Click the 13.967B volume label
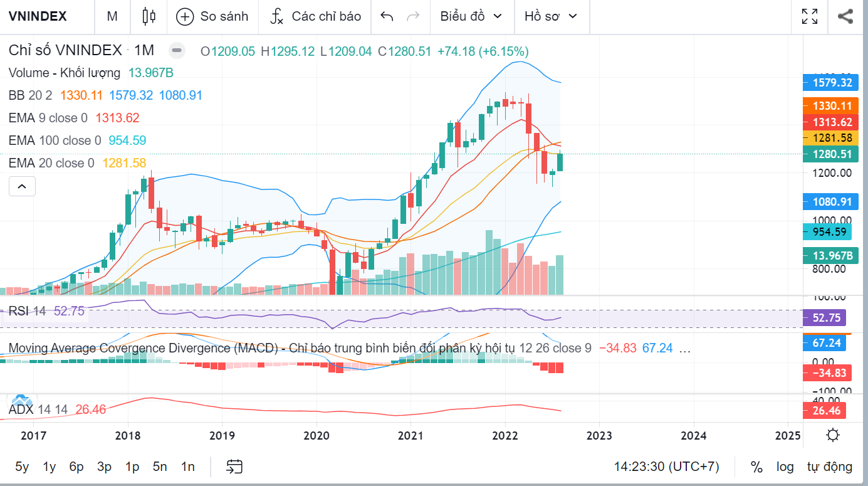This screenshot has width=868, height=486. (x=832, y=255)
